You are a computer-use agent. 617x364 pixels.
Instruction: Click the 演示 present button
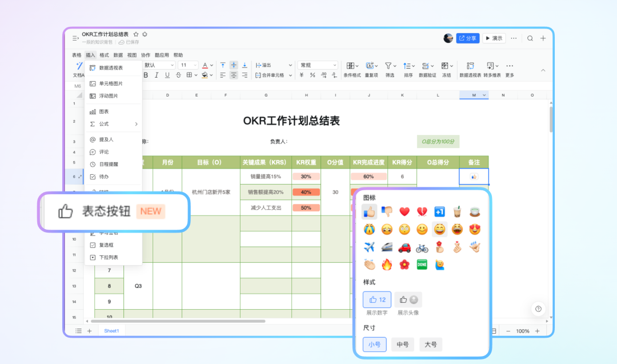point(494,38)
